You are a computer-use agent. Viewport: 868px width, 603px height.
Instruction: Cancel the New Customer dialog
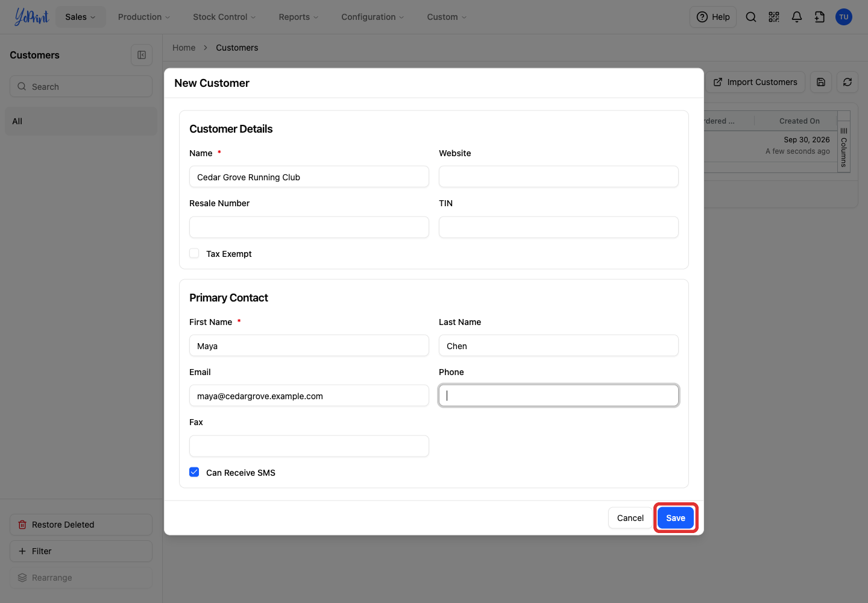(631, 518)
